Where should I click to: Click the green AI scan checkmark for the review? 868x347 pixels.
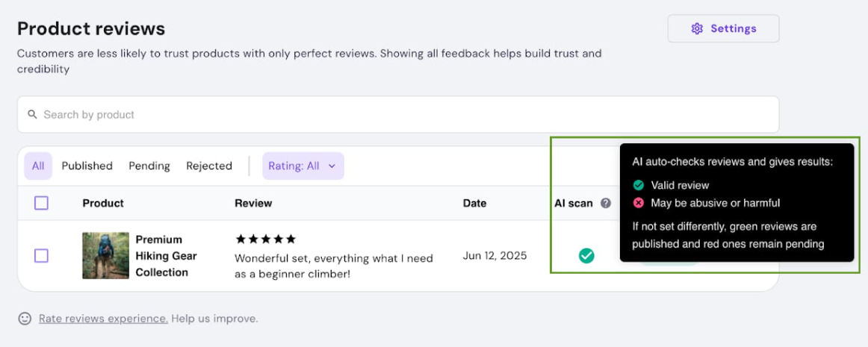click(x=586, y=256)
